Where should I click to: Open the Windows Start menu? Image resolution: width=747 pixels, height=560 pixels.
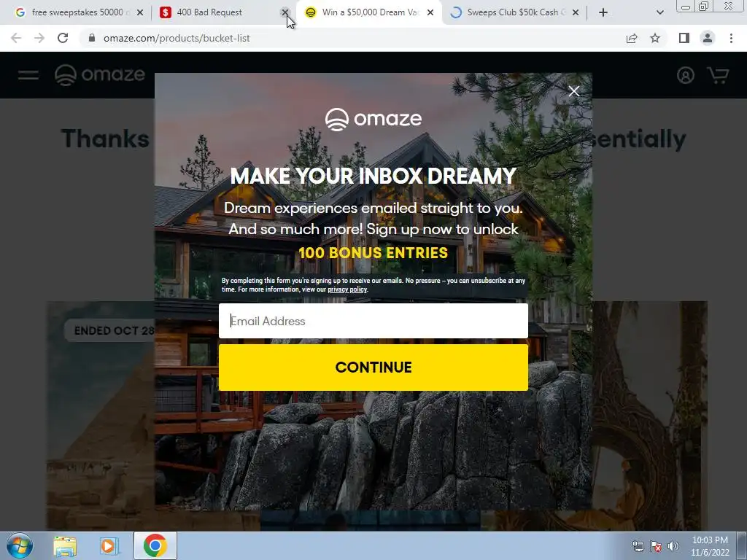point(20,545)
